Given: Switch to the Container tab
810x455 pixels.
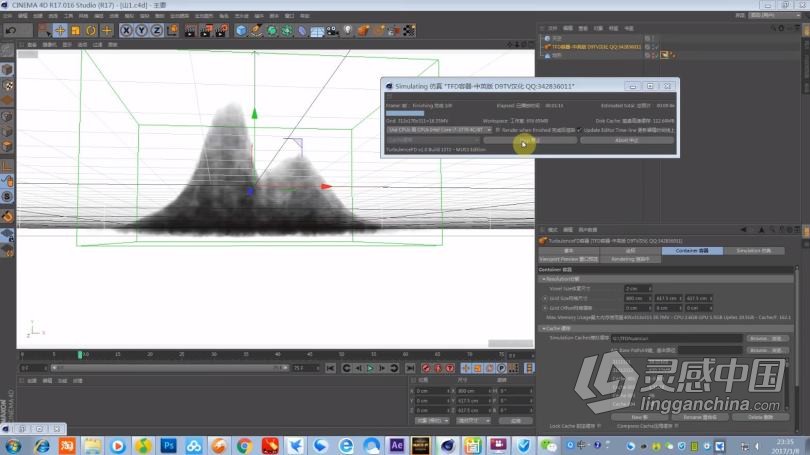Looking at the screenshot, I should click(x=692, y=250).
